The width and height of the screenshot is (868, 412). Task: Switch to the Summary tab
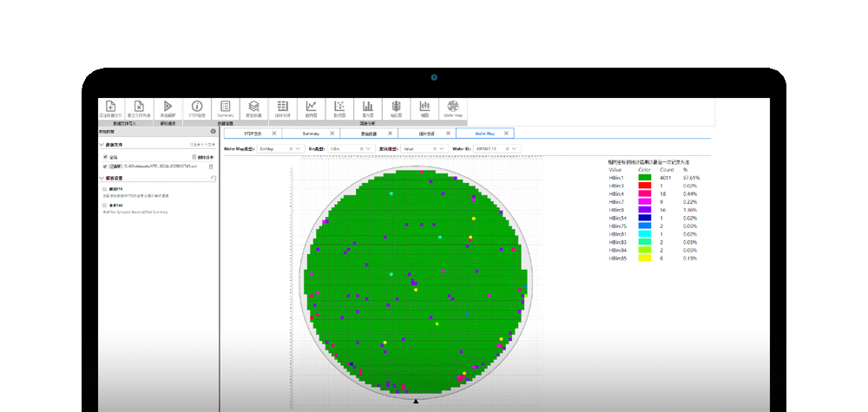coord(311,134)
